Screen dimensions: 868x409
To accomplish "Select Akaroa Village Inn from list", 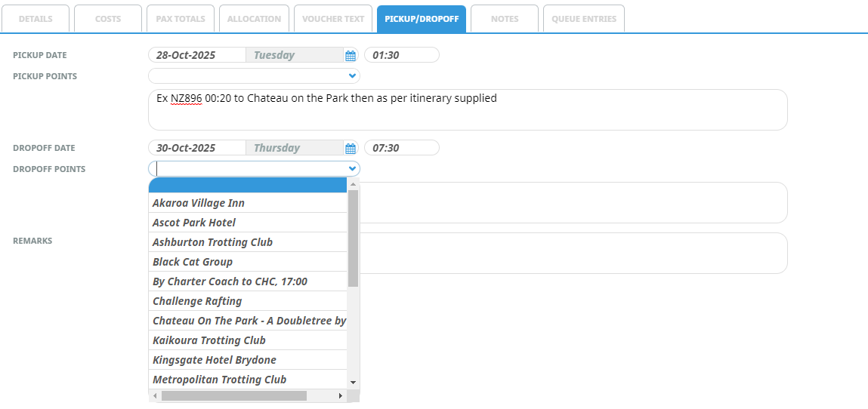I will tap(248, 203).
